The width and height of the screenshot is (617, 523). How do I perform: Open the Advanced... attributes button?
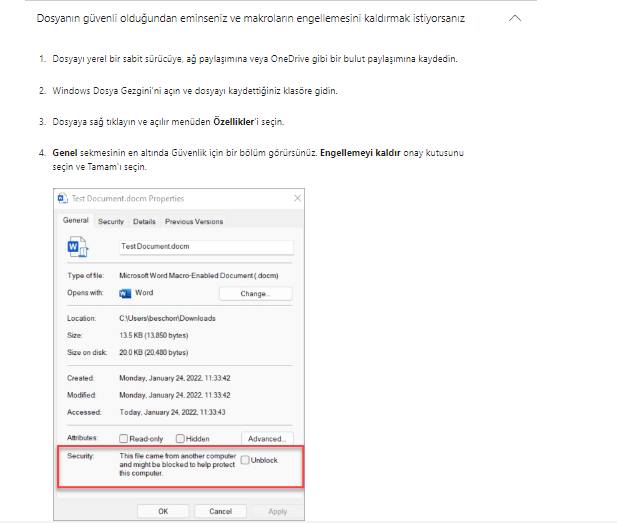click(267, 438)
